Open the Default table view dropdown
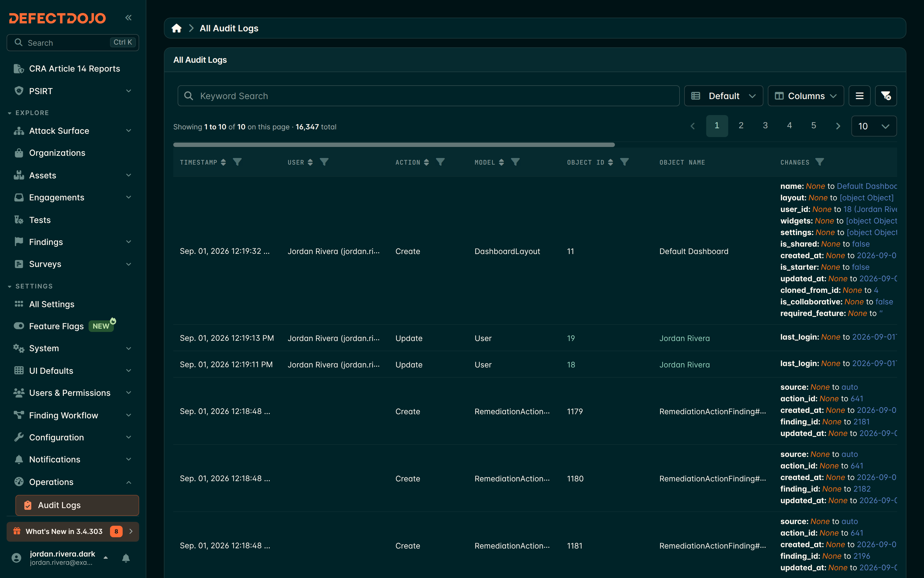 pyautogui.click(x=723, y=96)
